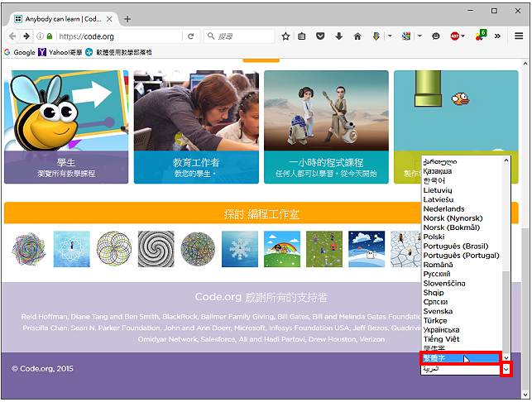Screen dimensions: 532x402
Task: Click the colorful extension icon with badge
Action: pyautogui.click(x=481, y=36)
